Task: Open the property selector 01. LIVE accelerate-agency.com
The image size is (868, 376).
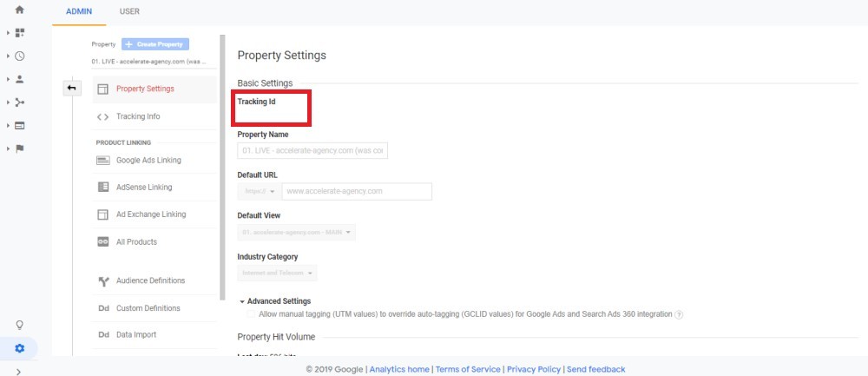Action: point(149,62)
